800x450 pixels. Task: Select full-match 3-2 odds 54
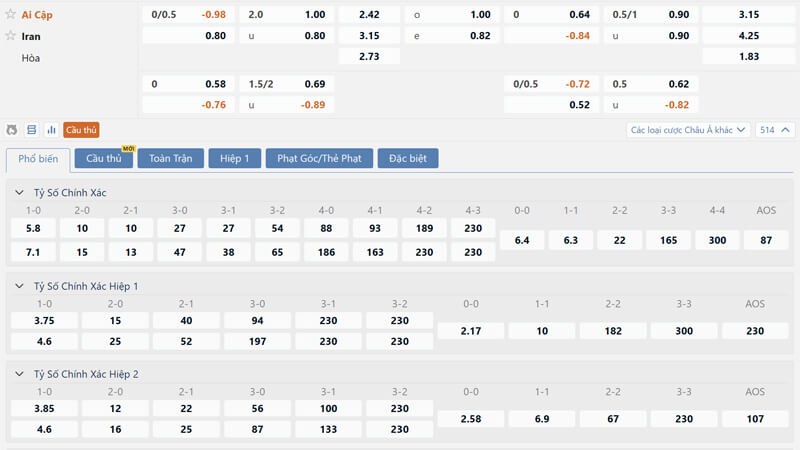pyautogui.click(x=277, y=228)
